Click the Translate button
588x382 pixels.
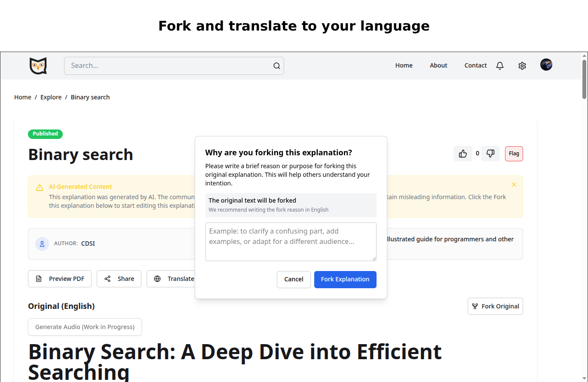[x=171, y=279]
